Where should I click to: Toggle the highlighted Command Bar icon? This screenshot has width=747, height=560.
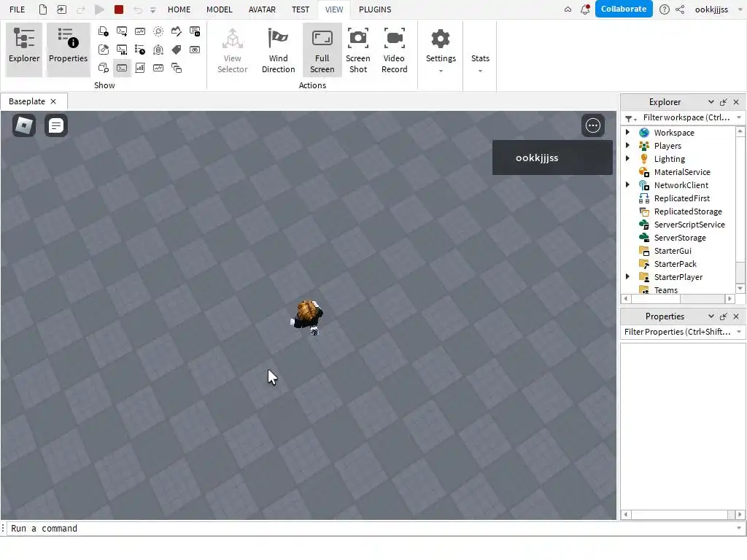click(122, 68)
